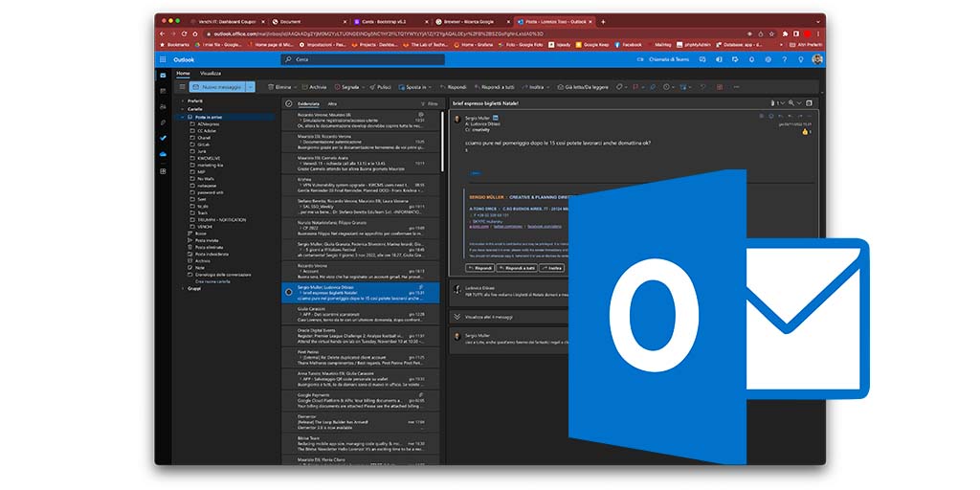980x490 pixels.
Task: Select the Evidenziata inbox tab
Action: click(309, 103)
